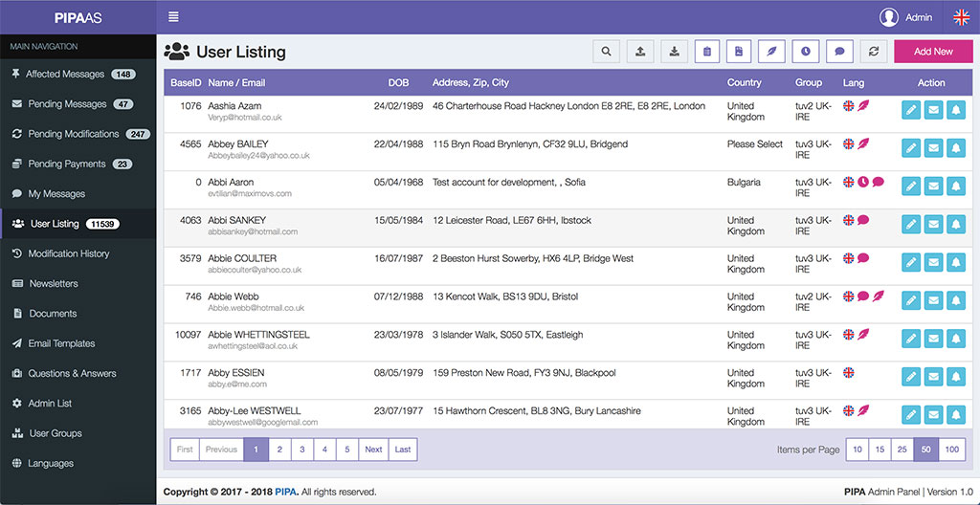The height and width of the screenshot is (505, 980).
Task: Click the refresh icon in the toolbar
Action: [873, 52]
